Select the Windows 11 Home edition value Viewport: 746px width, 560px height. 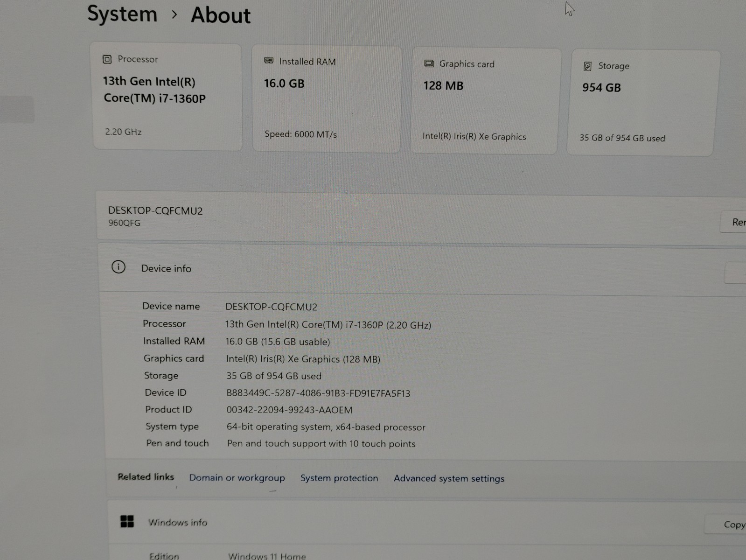click(267, 556)
